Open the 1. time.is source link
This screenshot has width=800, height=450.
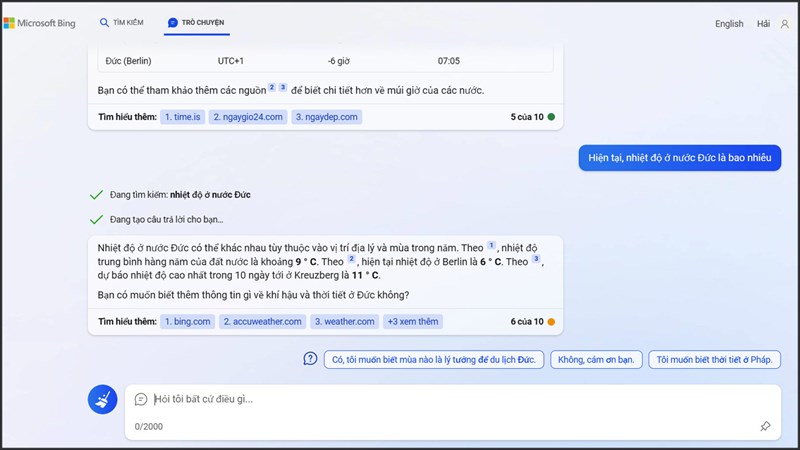click(x=182, y=117)
